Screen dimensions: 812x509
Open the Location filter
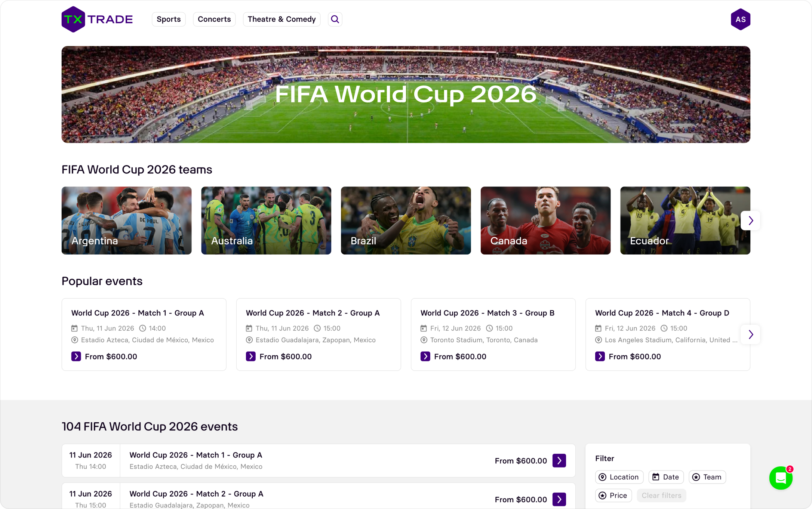(x=619, y=477)
